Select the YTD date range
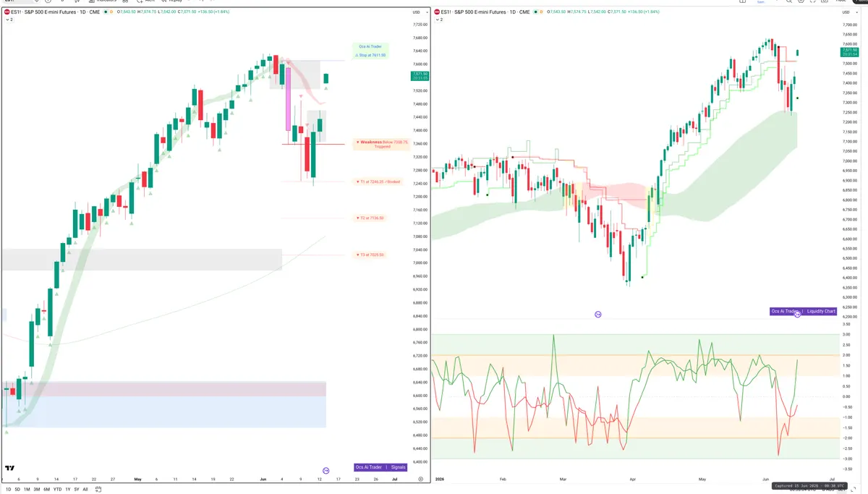This screenshot has width=868, height=494. pyautogui.click(x=57, y=490)
